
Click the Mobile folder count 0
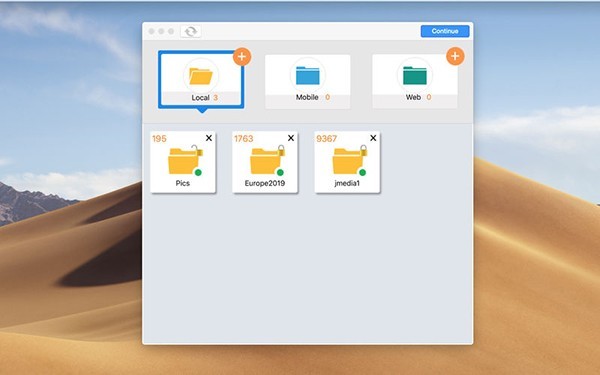click(x=328, y=97)
